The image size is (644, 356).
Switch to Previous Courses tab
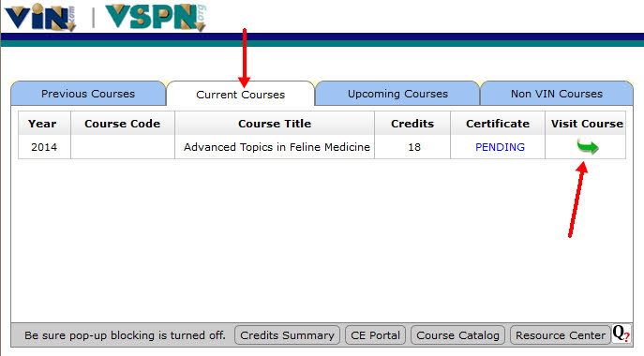[x=88, y=94]
